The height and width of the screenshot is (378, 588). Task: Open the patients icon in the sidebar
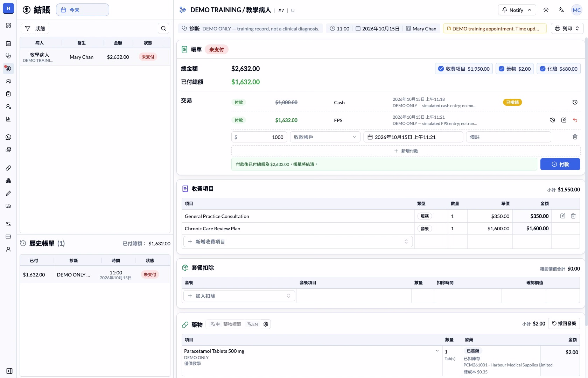tap(8, 81)
